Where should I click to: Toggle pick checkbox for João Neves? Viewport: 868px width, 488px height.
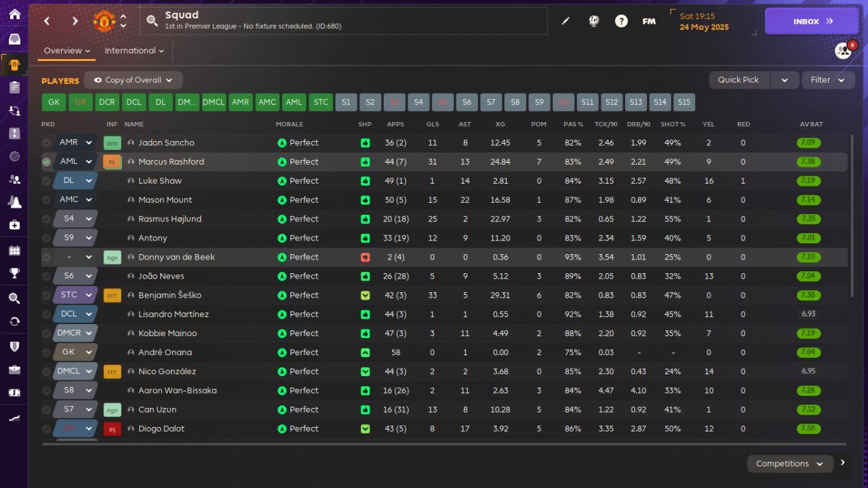tap(46, 276)
